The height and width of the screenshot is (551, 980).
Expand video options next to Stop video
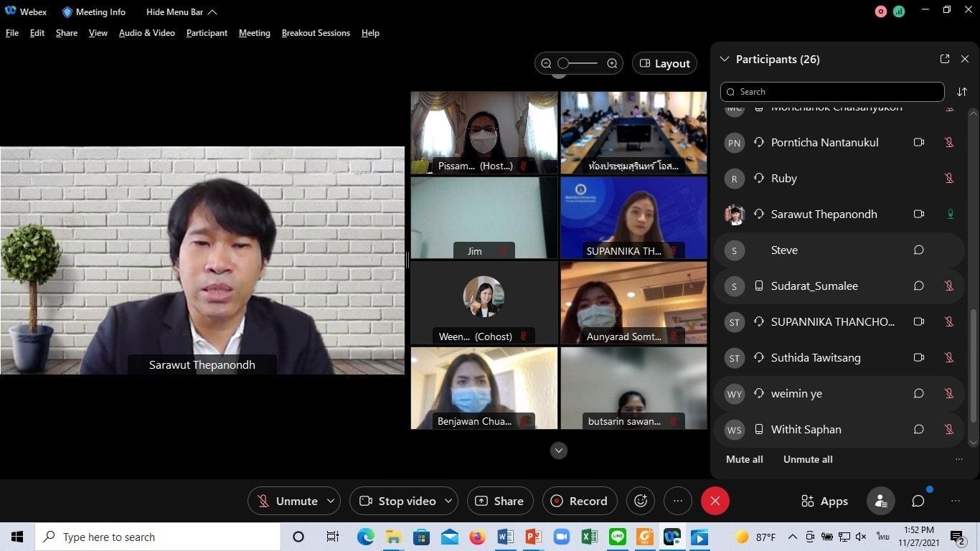449,501
